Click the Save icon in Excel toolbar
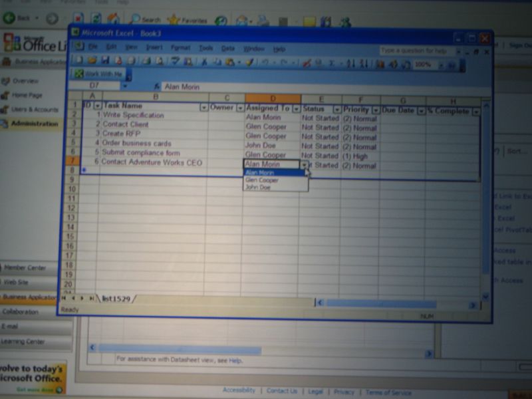This screenshot has width=532, height=399. pyautogui.click(x=105, y=62)
